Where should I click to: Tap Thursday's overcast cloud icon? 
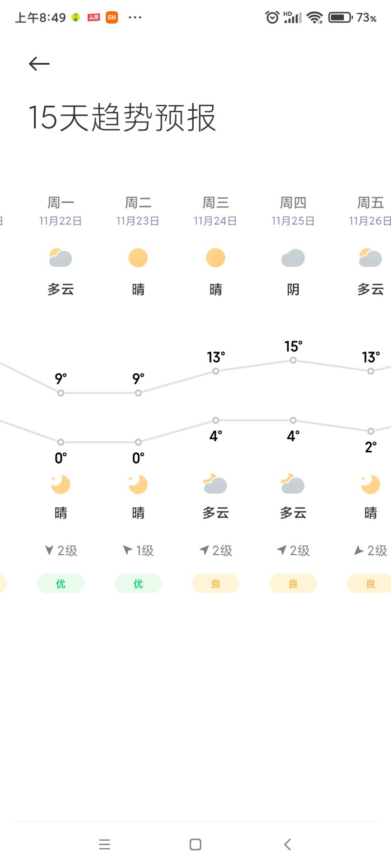point(293,258)
